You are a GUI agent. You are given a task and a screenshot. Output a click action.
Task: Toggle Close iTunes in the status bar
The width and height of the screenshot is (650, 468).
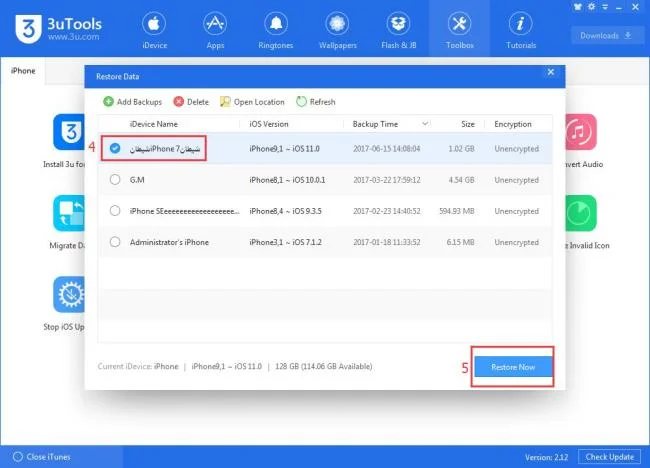[41, 457]
